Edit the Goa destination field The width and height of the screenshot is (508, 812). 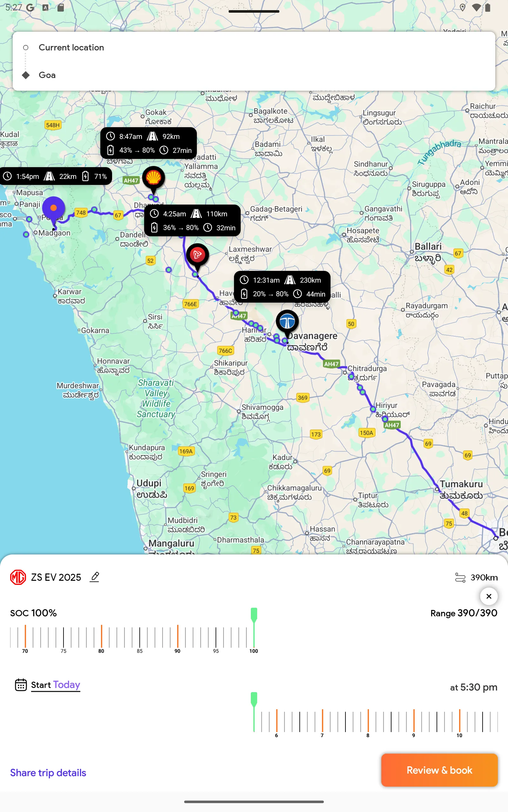coord(254,75)
